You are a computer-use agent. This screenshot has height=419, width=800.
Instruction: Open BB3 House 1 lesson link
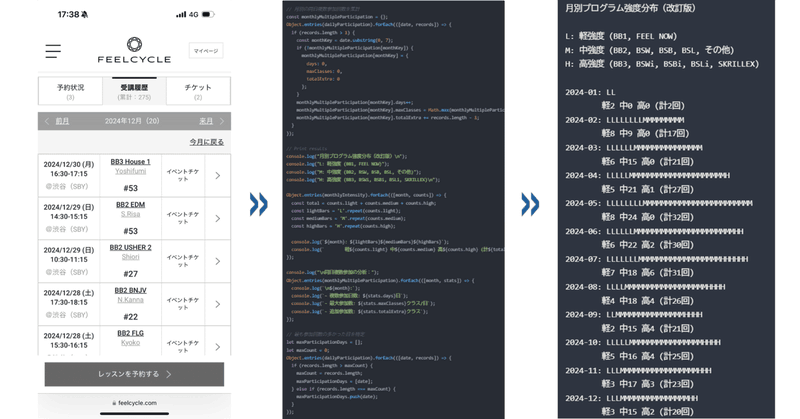click(131, 161)
